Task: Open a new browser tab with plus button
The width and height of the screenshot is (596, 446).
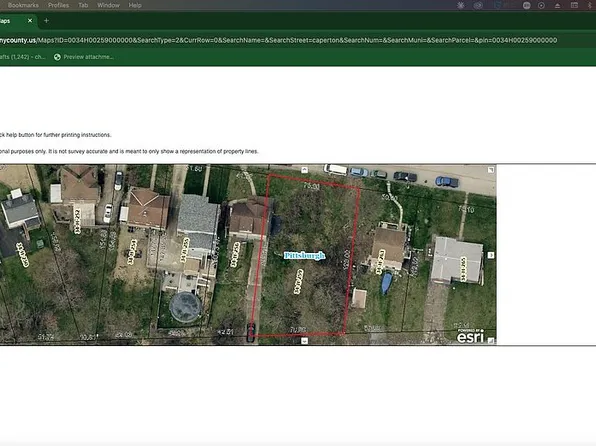Action: (x=46, y=21)
